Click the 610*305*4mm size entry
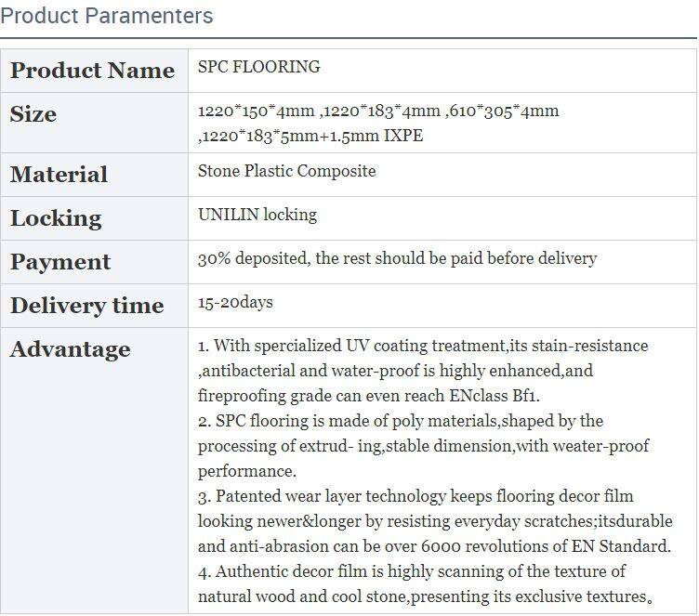This screenshot has width=699, height=616. [503, 111]
